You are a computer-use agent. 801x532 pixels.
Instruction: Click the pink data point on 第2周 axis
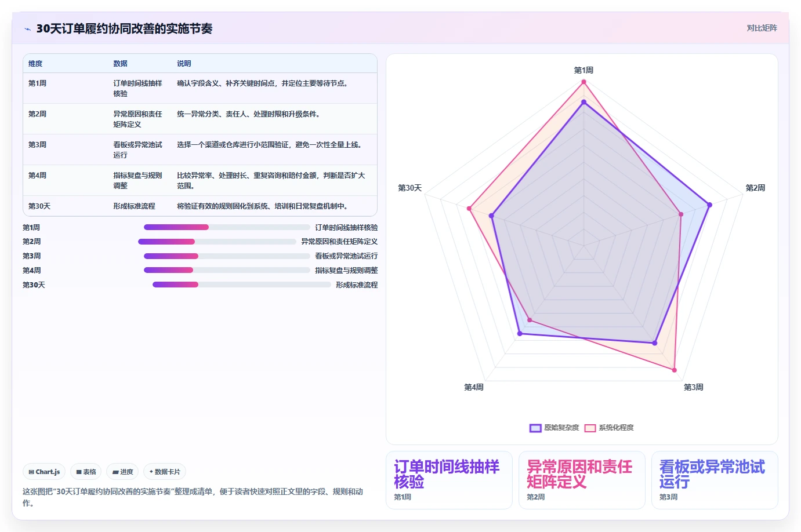[681, 214]
